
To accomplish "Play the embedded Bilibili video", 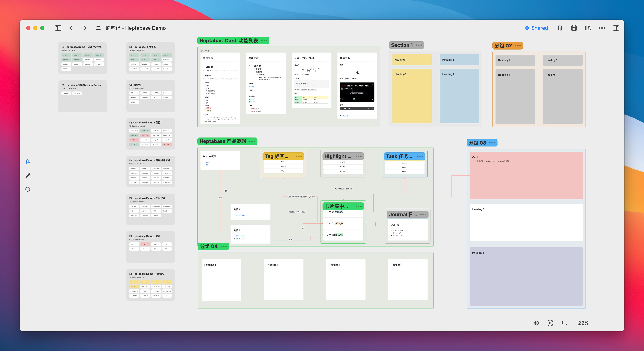I will point(342,99).
